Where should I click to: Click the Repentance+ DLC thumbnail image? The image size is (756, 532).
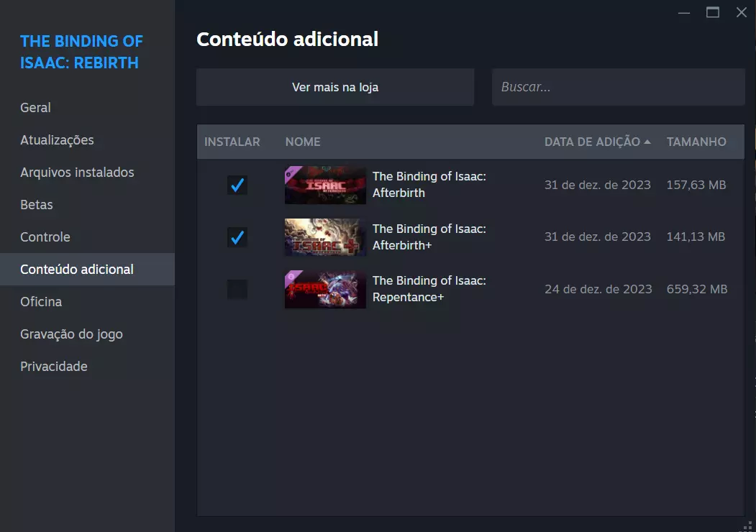[325, 289]
